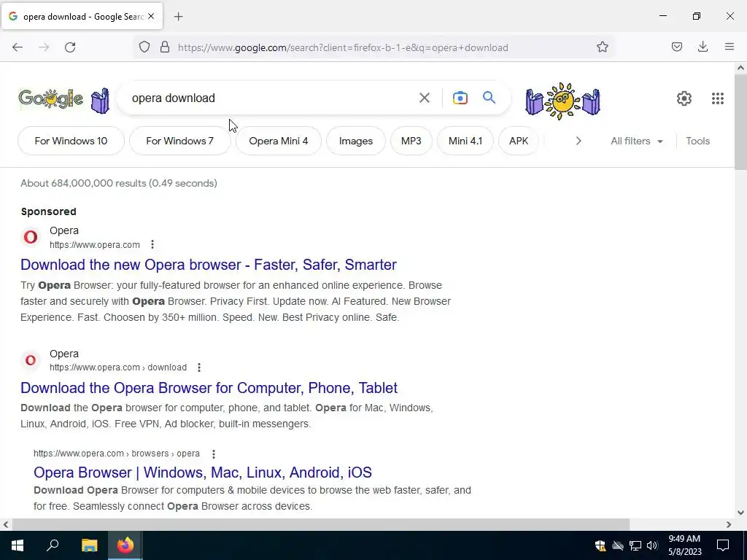Open the tracking protection shield icon
Screen dimensions: 747x560
[144, 47]
